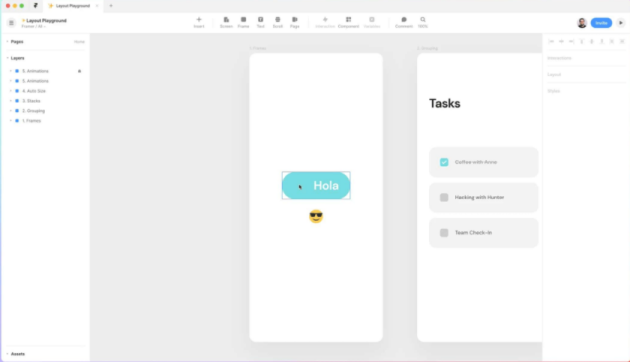Uncheck the Coffee with Anne checkbox

tap(444, 162)
